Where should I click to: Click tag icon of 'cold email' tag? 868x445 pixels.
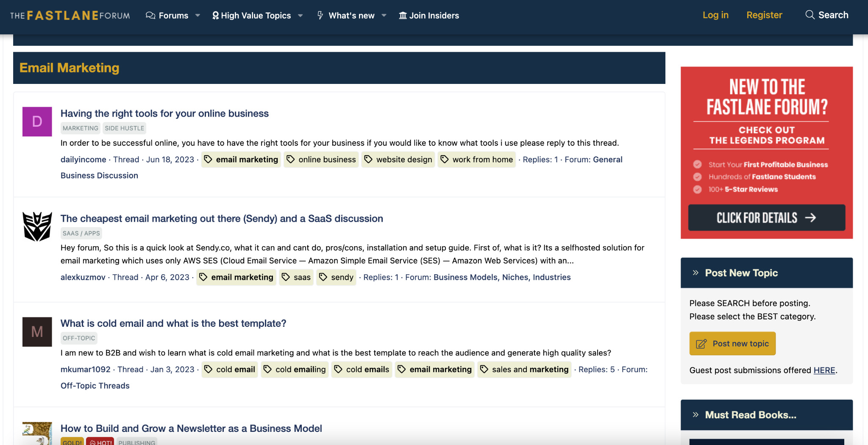208,370
